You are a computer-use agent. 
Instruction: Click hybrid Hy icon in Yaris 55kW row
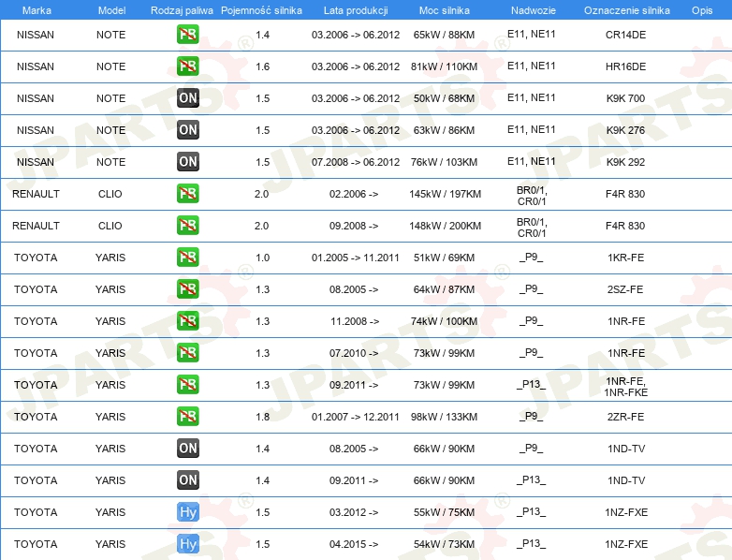coord(187,512)
